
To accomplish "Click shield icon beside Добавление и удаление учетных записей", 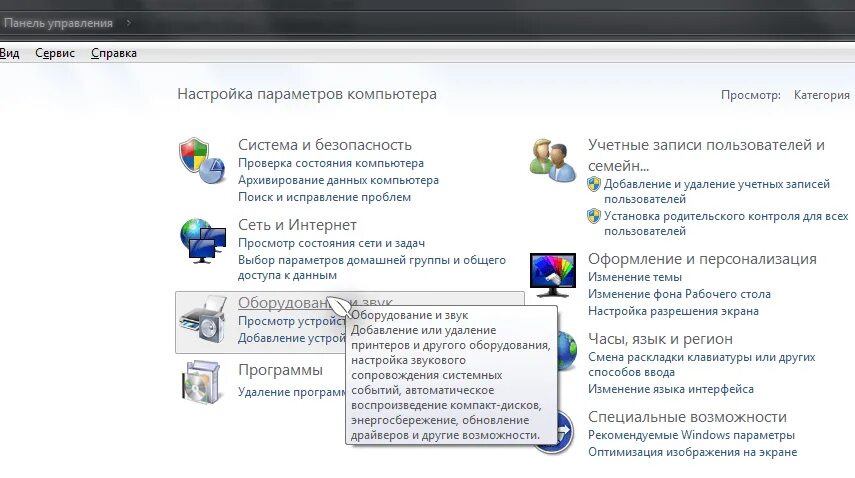I will [594, 184].
